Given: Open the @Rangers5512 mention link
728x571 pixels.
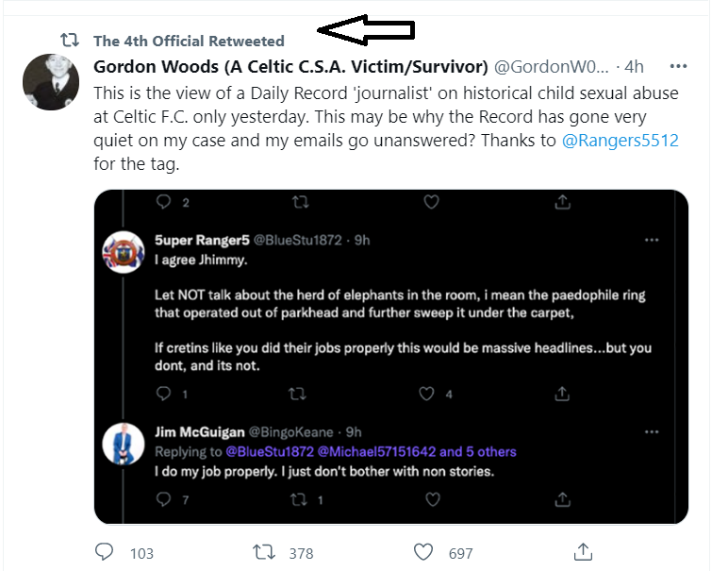Looking at the screenshot, I should click(x=620, y=141).
